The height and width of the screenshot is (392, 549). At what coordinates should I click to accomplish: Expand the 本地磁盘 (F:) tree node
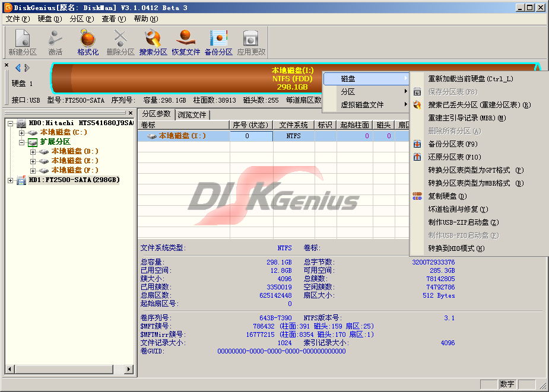point(33,170)
